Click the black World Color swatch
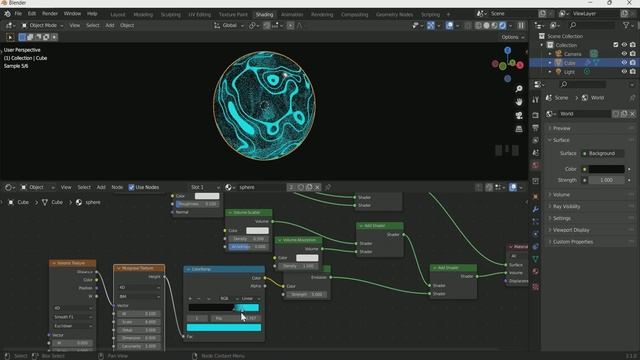This screenshot has width=640, height=360. [x=606, y=169]
